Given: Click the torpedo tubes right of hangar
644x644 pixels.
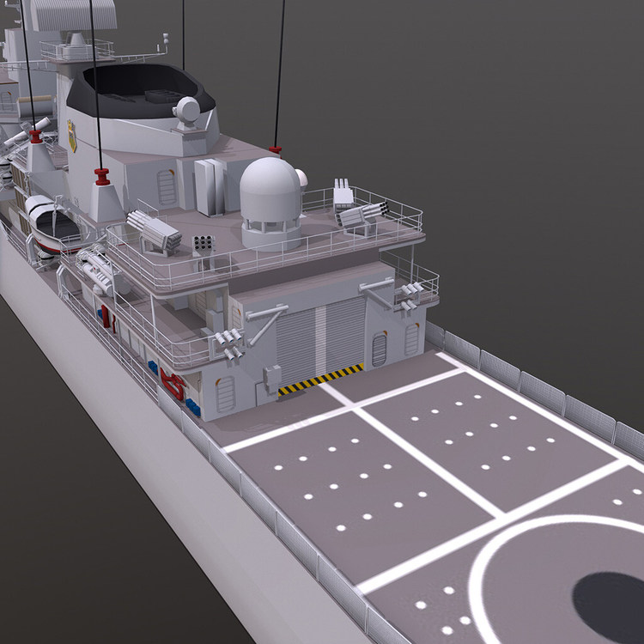Looking at the screenshot, I should coord(410,295).
